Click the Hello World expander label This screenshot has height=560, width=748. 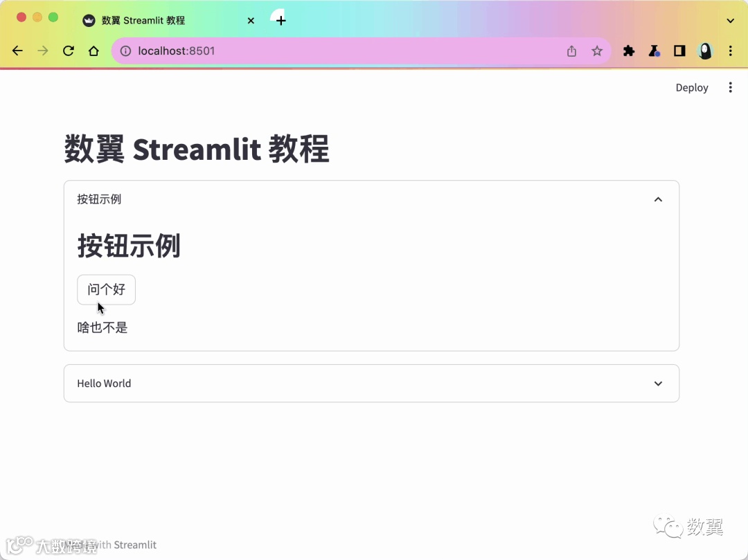(104, 383)
